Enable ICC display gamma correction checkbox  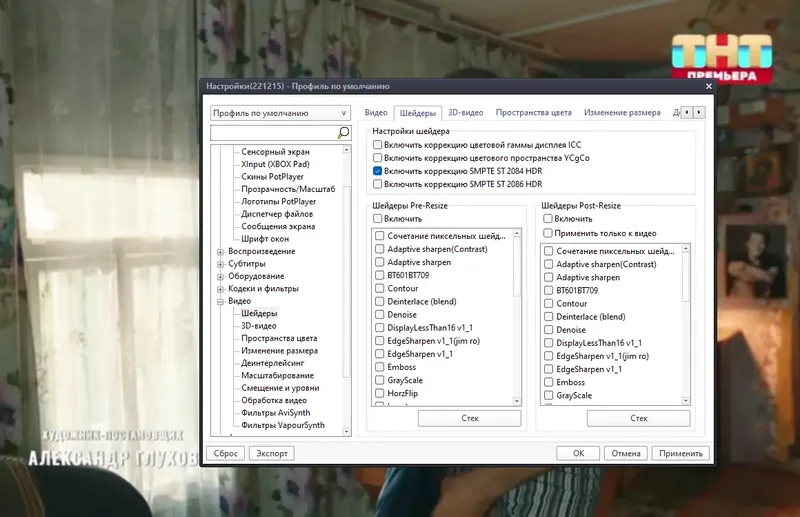pyautogui.click(x=378, y=145)
